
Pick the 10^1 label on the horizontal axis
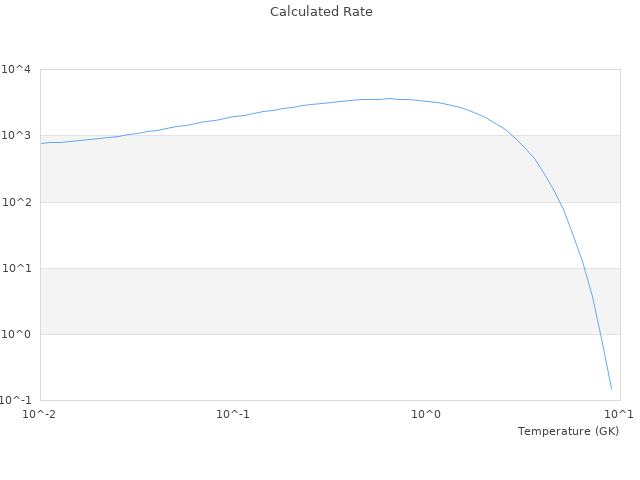point(618,414)
